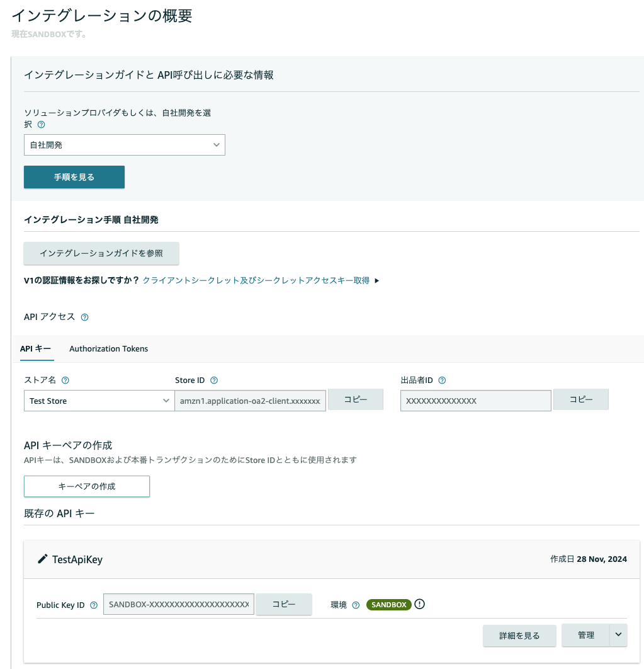Switch to the Authorization Tokens tab
Viewport: 644px width, 669px height.
[109, 348]
